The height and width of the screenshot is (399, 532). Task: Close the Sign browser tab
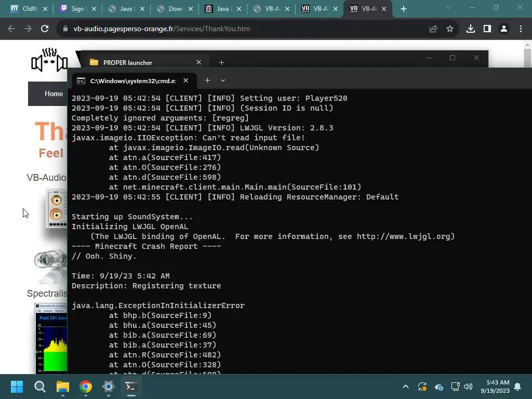tap(94, 9)
